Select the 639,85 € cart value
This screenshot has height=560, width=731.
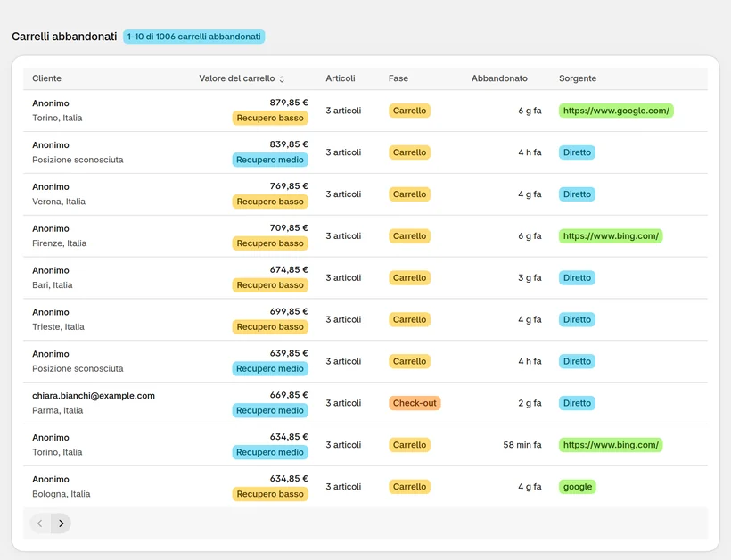[289, 353]
